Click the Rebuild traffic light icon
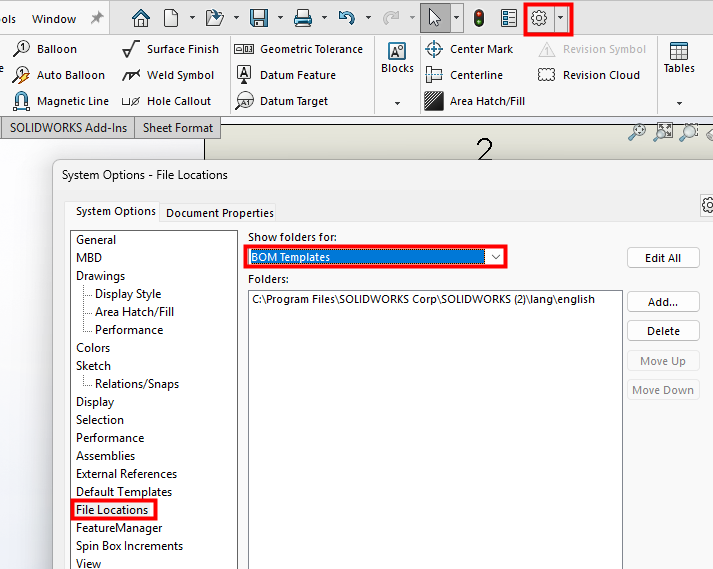 pos(478,18)
